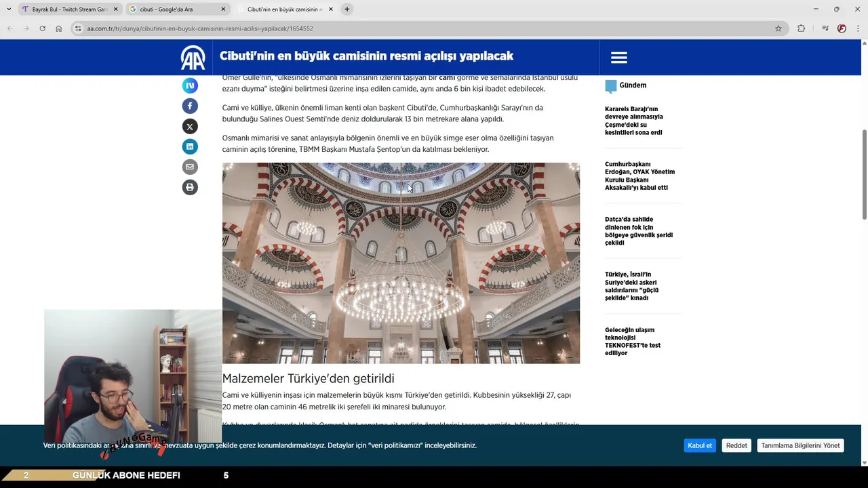
Task: Send article via email icon
Action: 190,167
